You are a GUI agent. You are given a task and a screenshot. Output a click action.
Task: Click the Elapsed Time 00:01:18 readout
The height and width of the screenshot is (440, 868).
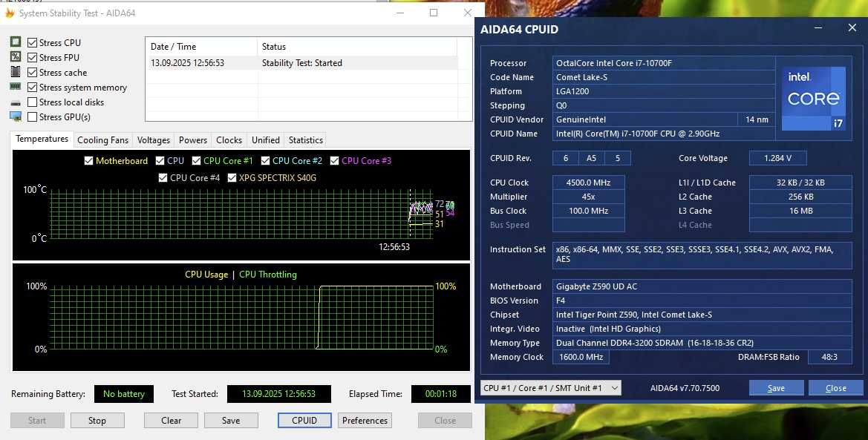[x=440, y=394]
